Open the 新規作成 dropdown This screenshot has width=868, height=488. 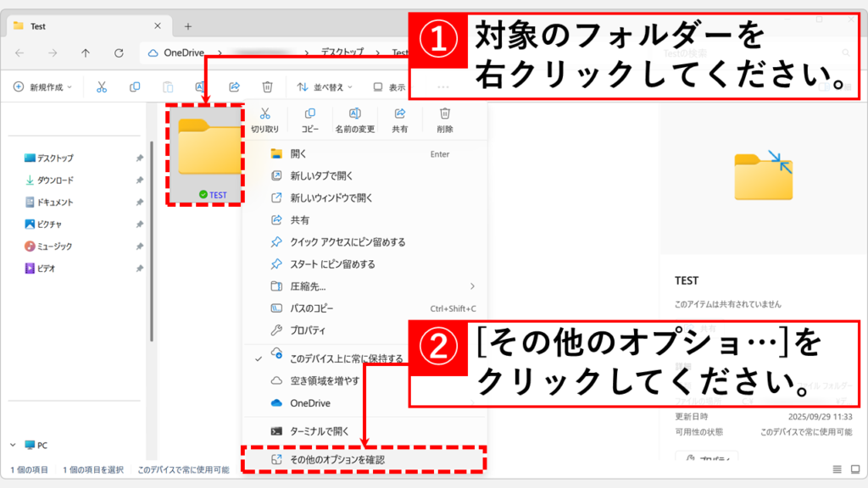point(43,86)
